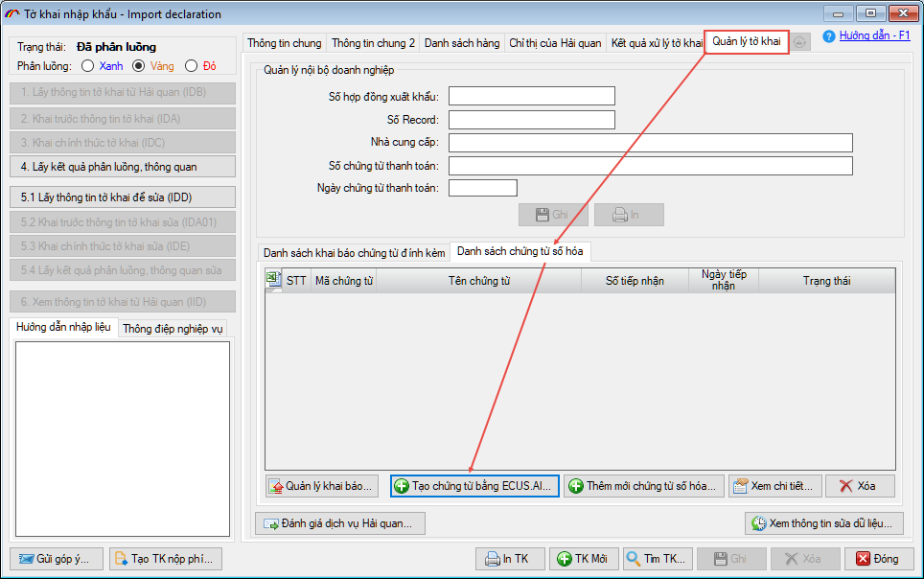Click Lấy kết quả phân luồng, thông quan button
Screen dimensions: 924x579
(x=123, y=167)
